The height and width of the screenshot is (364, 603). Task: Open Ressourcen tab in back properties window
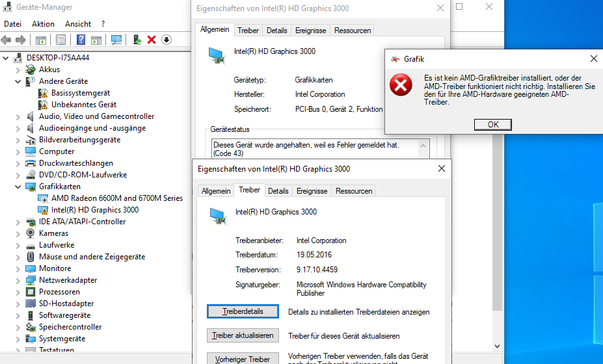pyautogui.click(x=353, y=31)
